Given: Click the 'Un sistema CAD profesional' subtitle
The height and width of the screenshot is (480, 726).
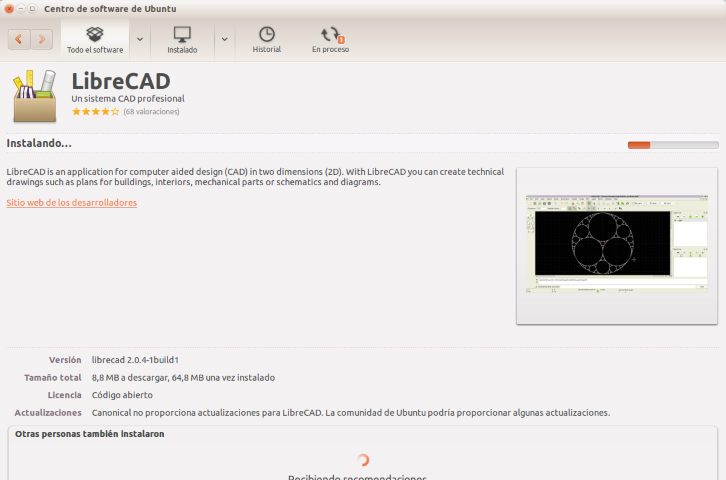Looking at the screenshot, I should (128, 99).
